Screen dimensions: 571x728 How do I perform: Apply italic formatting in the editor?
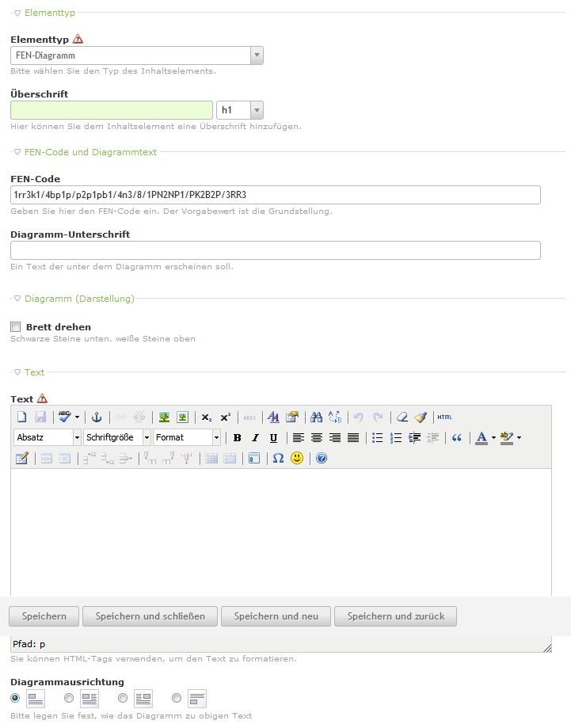[255, 437]
